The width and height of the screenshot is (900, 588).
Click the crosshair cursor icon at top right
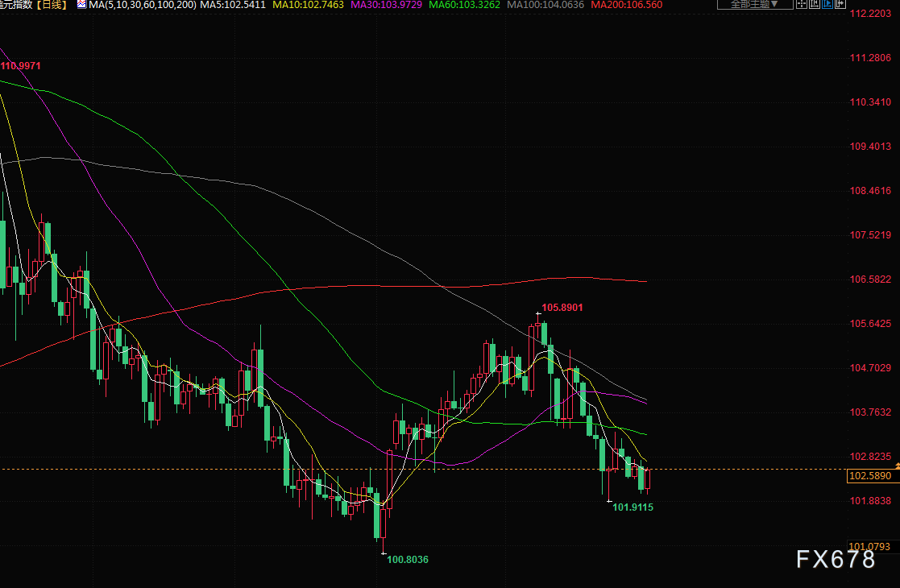pyautogui.click(x=802, y=4)
